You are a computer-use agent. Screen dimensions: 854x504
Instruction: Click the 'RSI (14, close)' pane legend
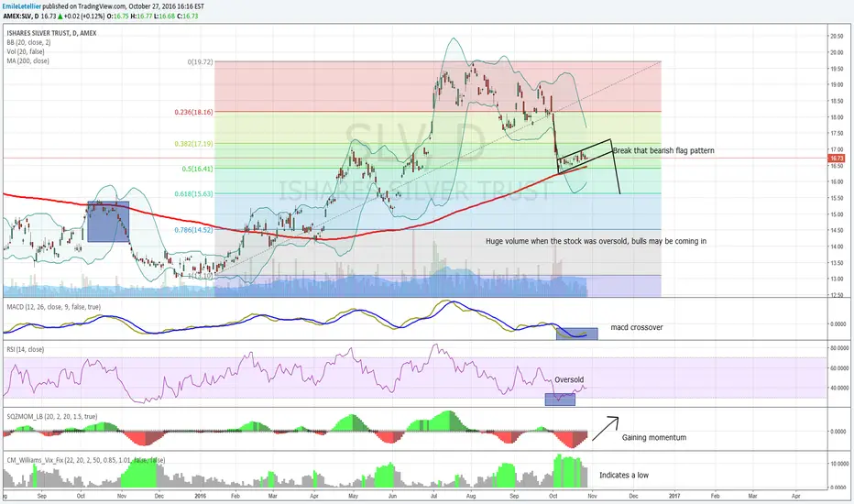click(25, 350)
